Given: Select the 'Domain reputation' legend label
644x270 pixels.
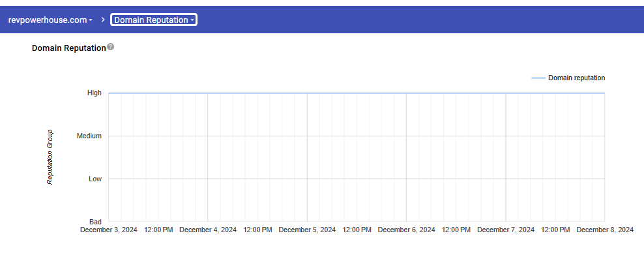Looking at the screenshot, I should pos(576,78).
